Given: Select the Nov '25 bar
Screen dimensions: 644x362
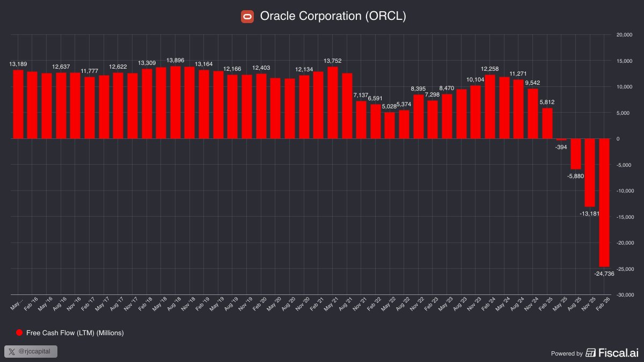Looking at the screenshot, I should click(590, 173).
